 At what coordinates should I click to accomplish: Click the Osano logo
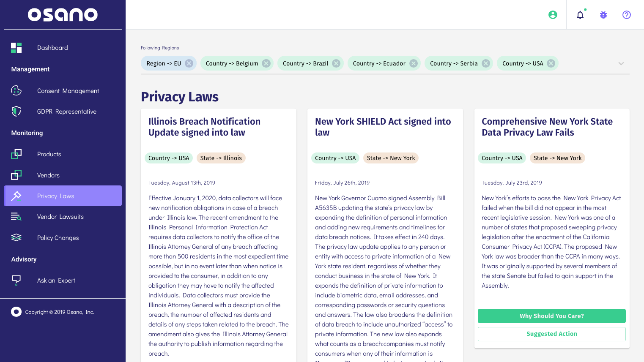coord(62,14)
